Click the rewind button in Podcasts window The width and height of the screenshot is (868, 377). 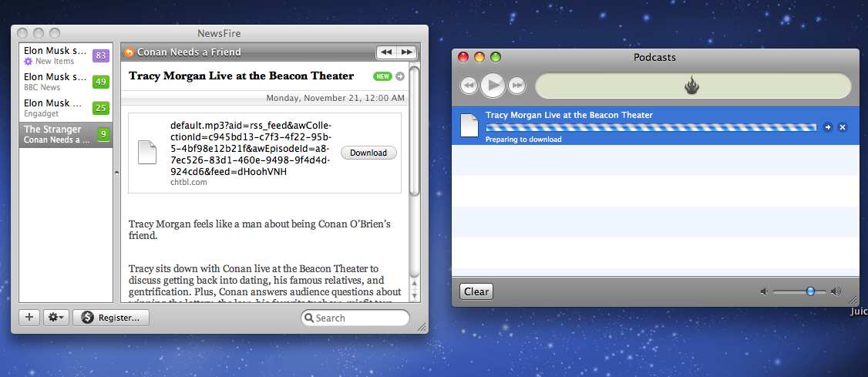click(469, 86)
